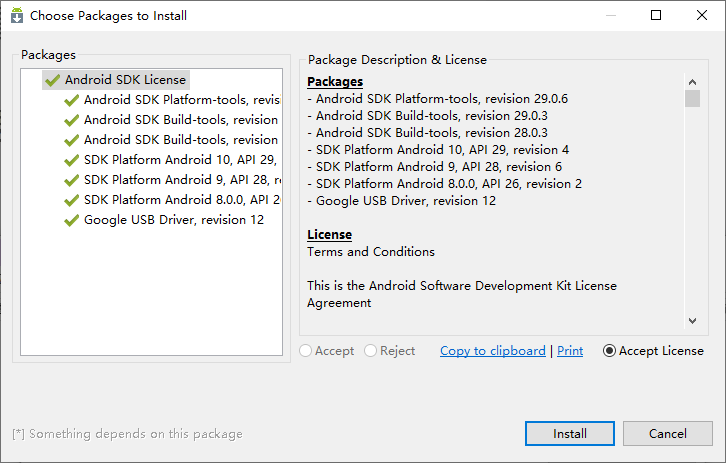Click 'Google USB Driver, revision 12' description line

tap(401, 200)
